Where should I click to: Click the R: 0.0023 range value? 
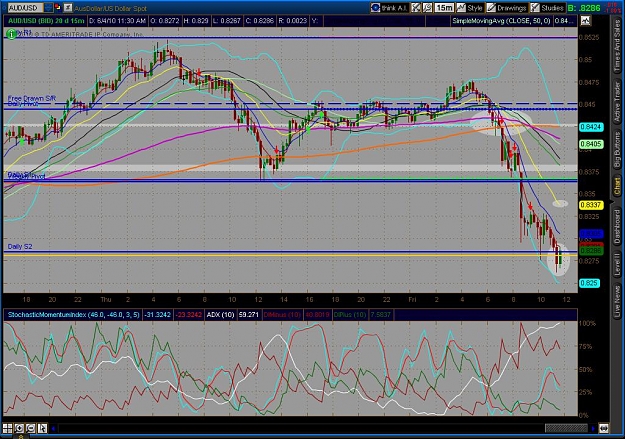(x=293, y=21)
